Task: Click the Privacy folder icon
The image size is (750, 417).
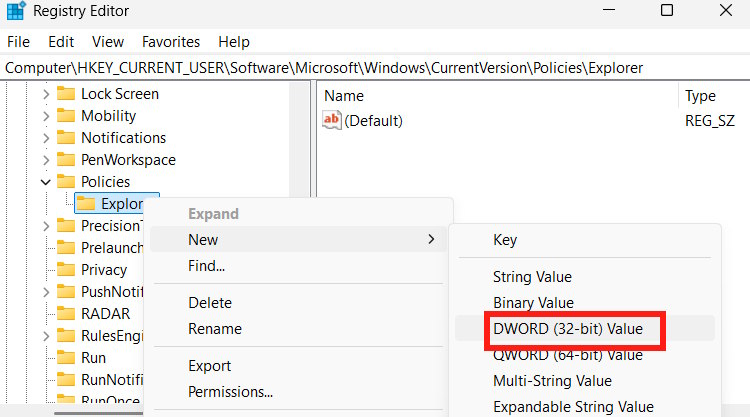Action: click(66, 270)
